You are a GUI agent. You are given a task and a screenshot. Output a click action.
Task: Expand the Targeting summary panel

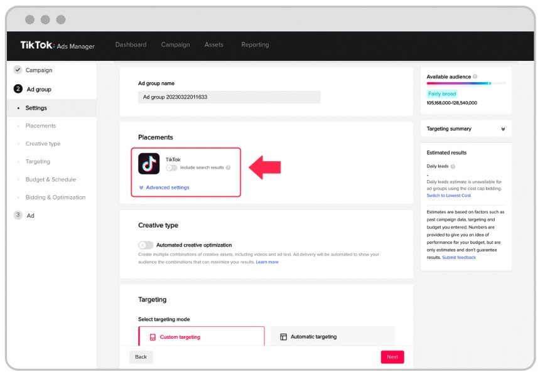[466, 129]
